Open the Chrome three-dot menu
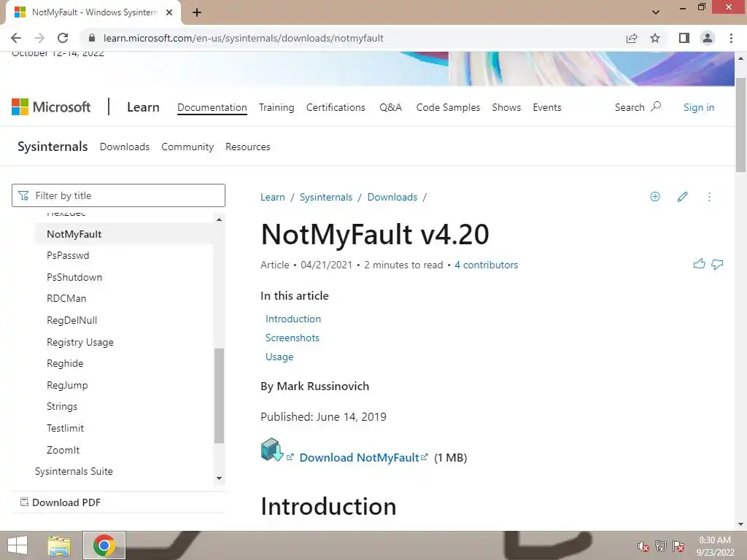Viewport: 747px width, 560px height. [x=731, y=38]
